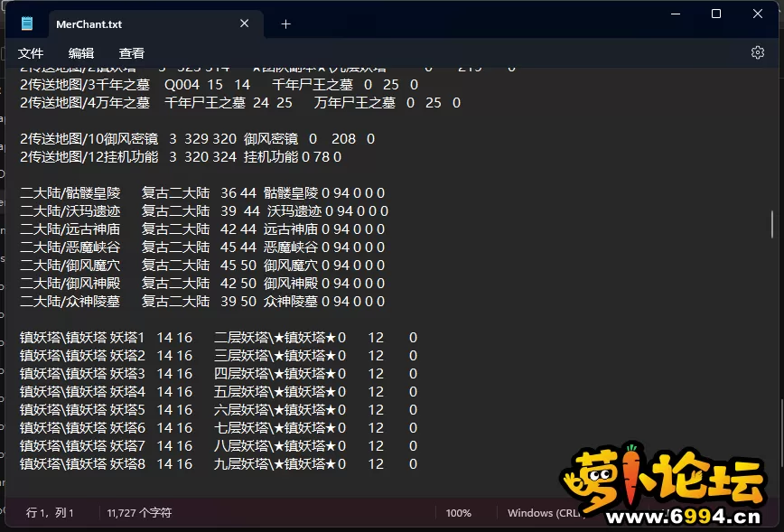Screen dimensions: 784x532
Task: Click the line 二大陆/御风魔穴
Action: [x=202, y=265]
